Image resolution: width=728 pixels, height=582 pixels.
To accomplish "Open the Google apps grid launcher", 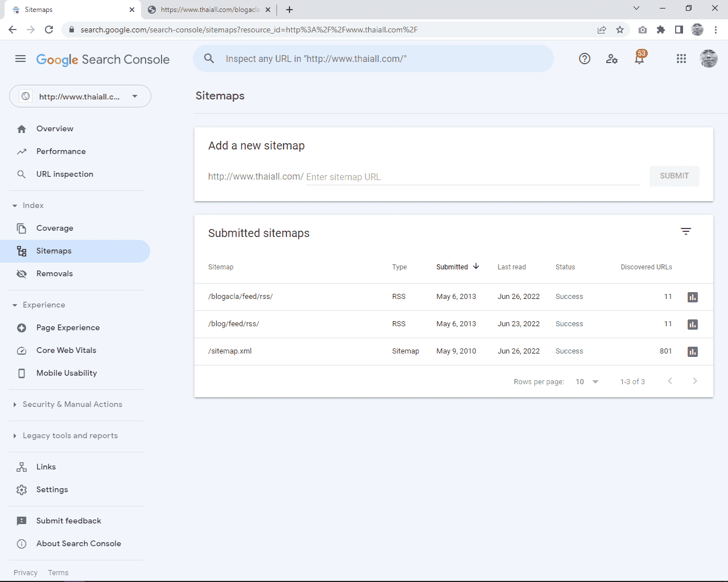I will [x=681, y=59].
